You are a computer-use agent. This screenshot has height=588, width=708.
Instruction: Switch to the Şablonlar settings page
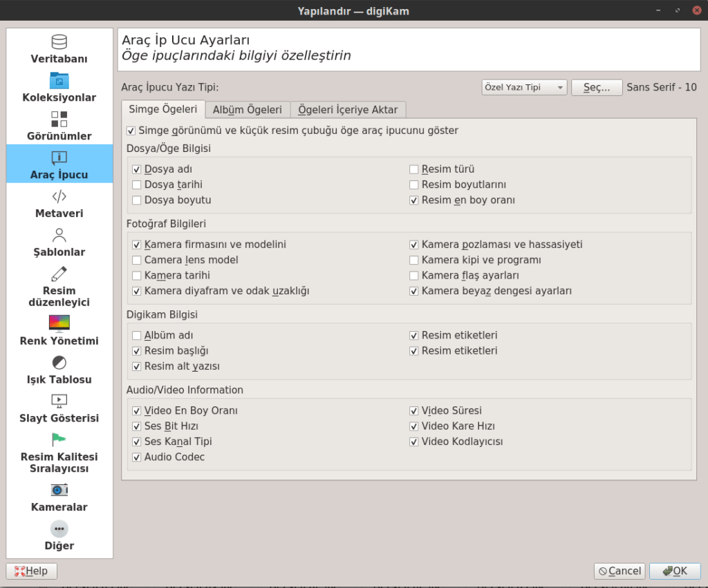point(59,242)
